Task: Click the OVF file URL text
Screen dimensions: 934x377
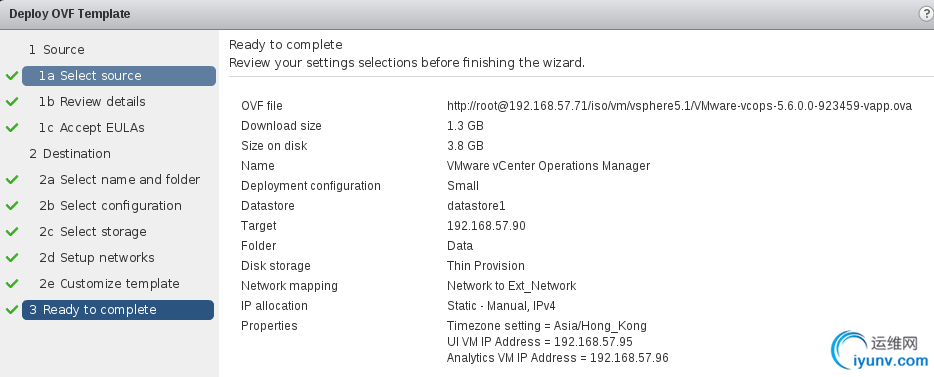Action: tap(680, 106)
